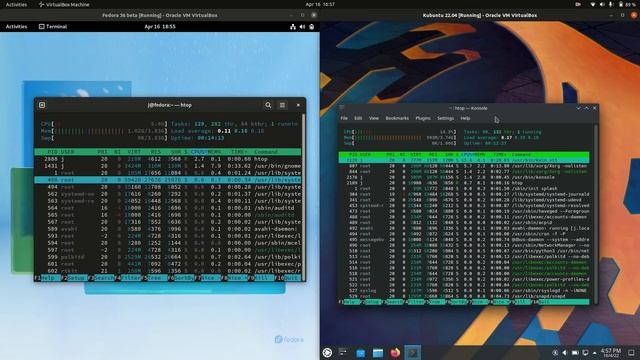Click power icon in Fedora top bar
The width and height of the screenshot is (640, 360).
311,27
